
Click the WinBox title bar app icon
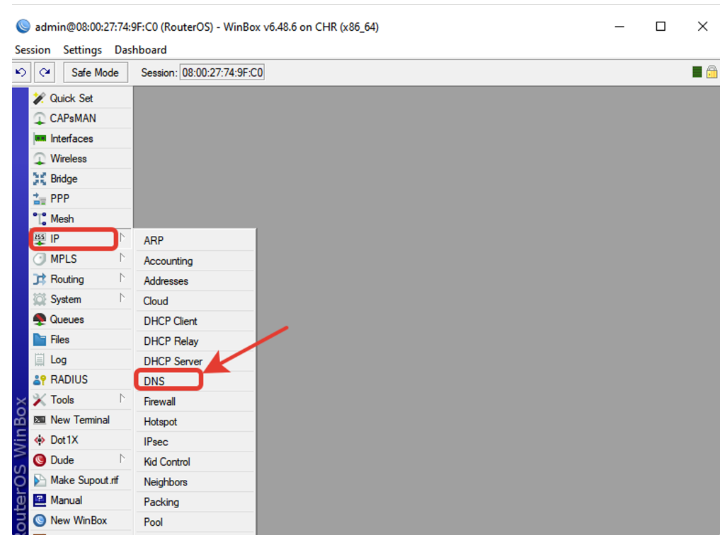23,26
